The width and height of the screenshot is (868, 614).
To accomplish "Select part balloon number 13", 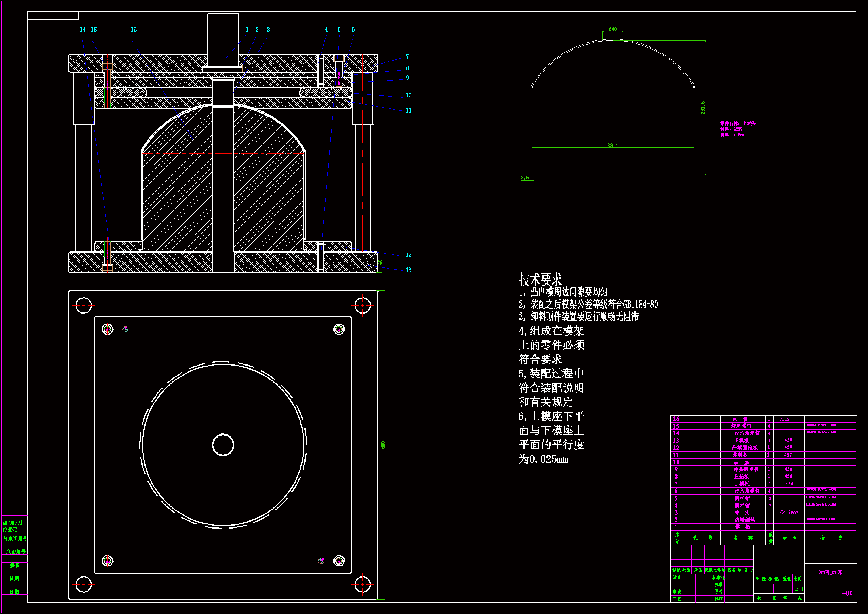I will click(x=408, y=270).
